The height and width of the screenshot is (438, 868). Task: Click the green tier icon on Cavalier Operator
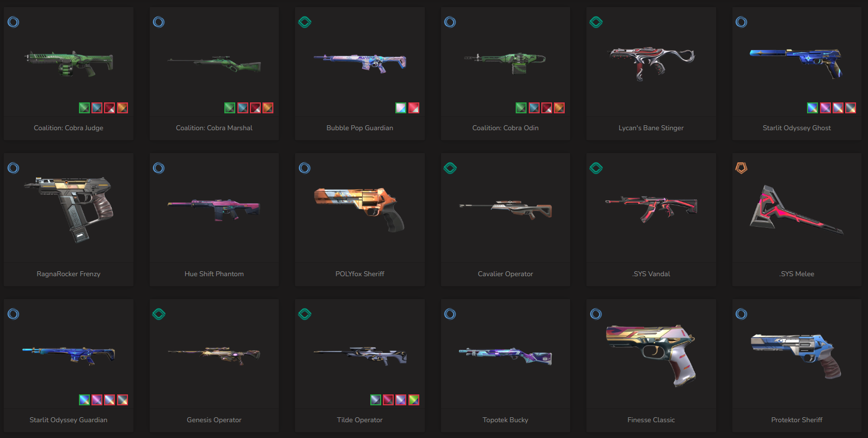click(450, 168)
